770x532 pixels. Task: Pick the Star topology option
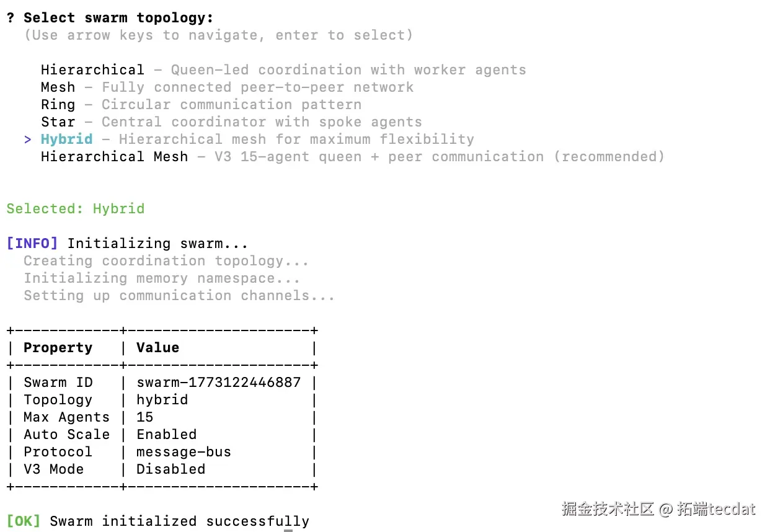click(58, 122)
